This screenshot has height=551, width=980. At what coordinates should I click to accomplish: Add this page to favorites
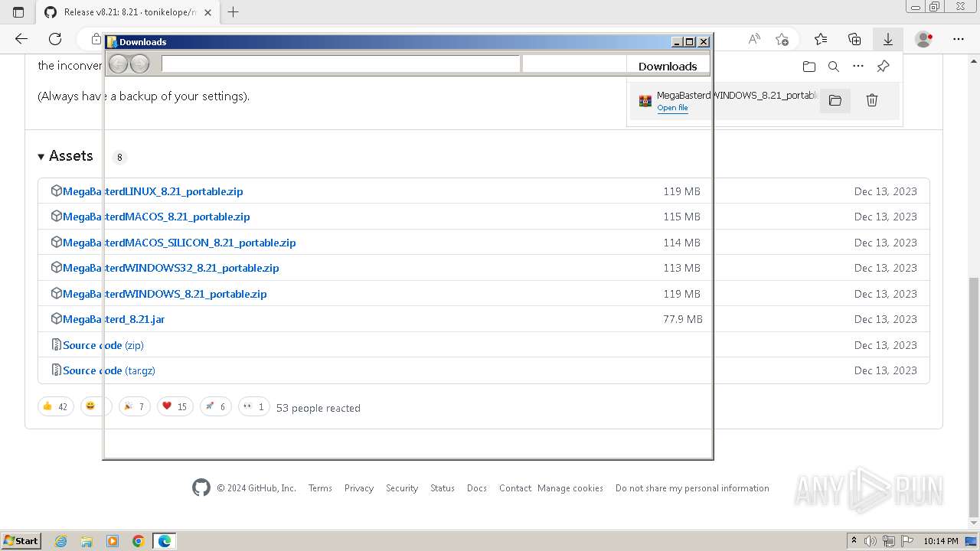point(782,39)
